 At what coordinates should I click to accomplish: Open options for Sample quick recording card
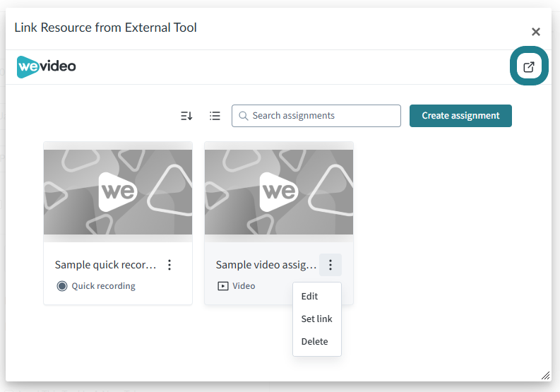169,265
